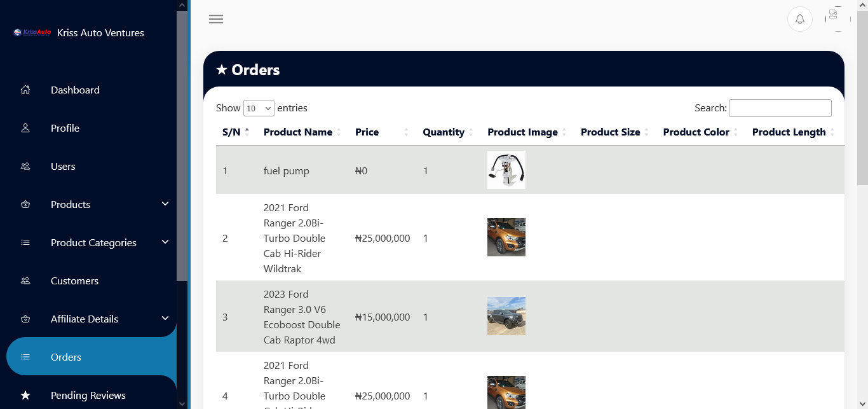Sort by Product Name column arrows
868x409 pixels.
[339, 132]
